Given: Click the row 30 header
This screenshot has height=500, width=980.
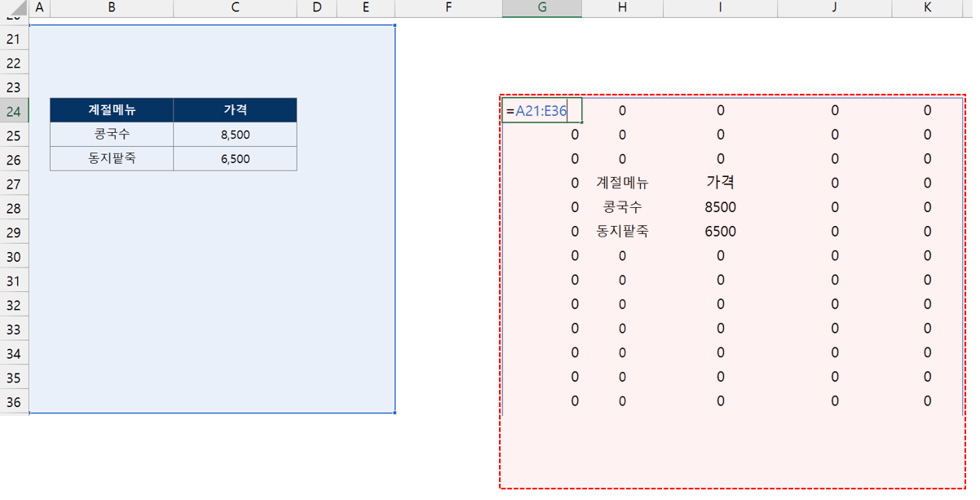Looking at the screenshot, I should click(x=14, y=256).
